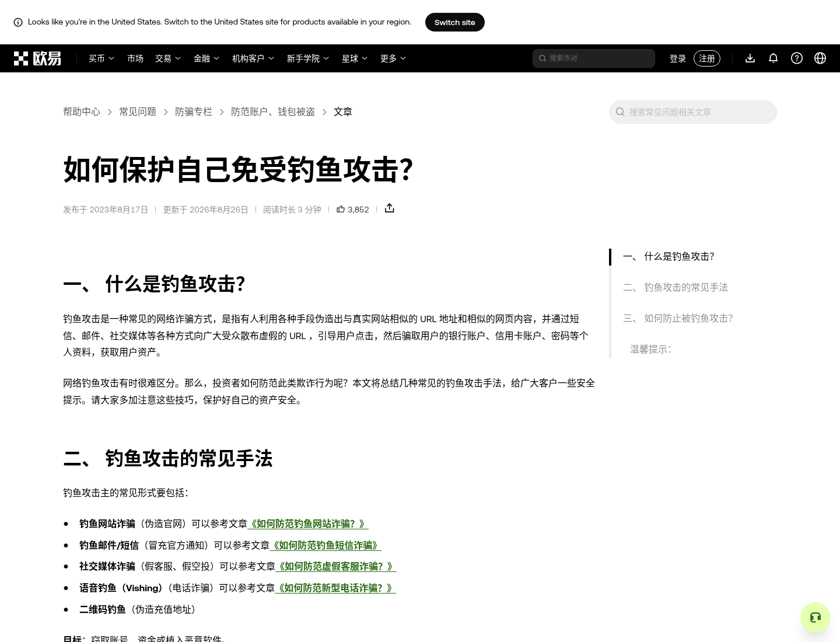The height and width of the screenshot is (642, 840).
Task: Expand the 星球 dropdown menu
Action: (355, 58)
